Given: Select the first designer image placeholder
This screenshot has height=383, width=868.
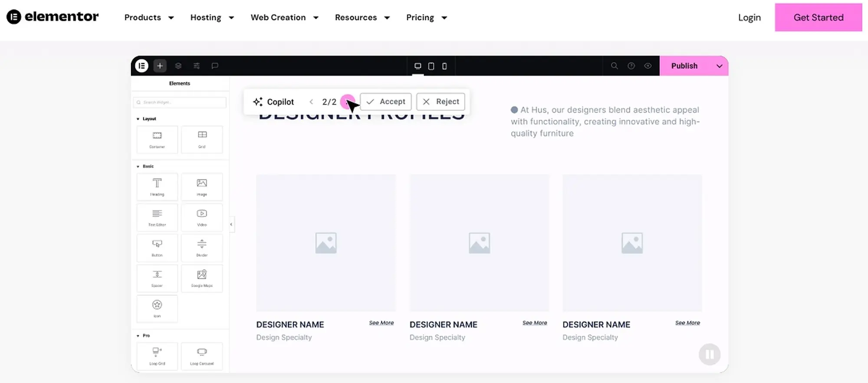Looking at the screenshot, I should coord(326,243).
